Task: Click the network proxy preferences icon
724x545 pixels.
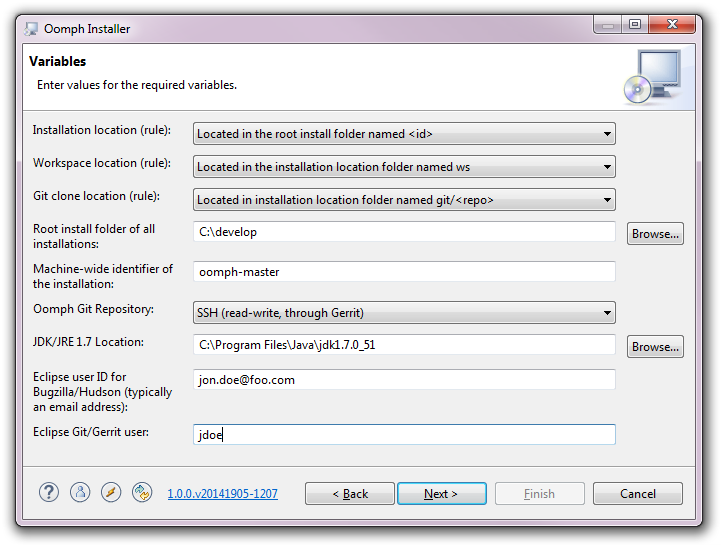Action: click(111, 492)
